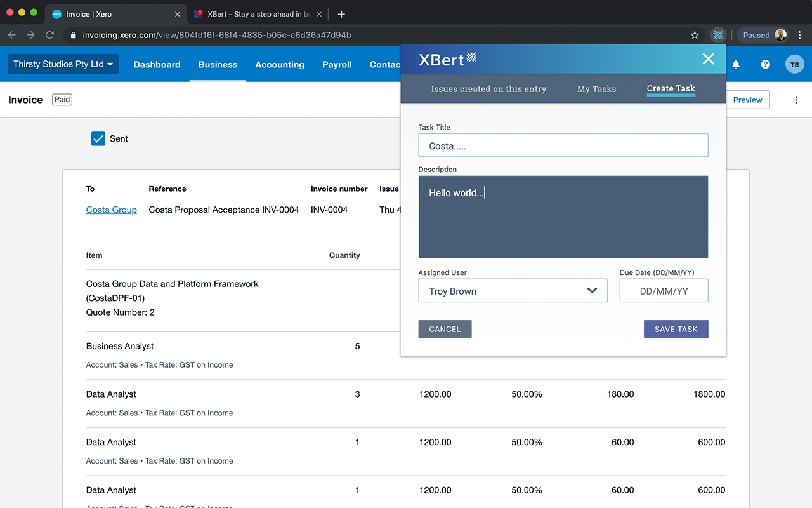Click the reference text 'Costa Proposal Acceptance INV-0004'

(224, 210)
